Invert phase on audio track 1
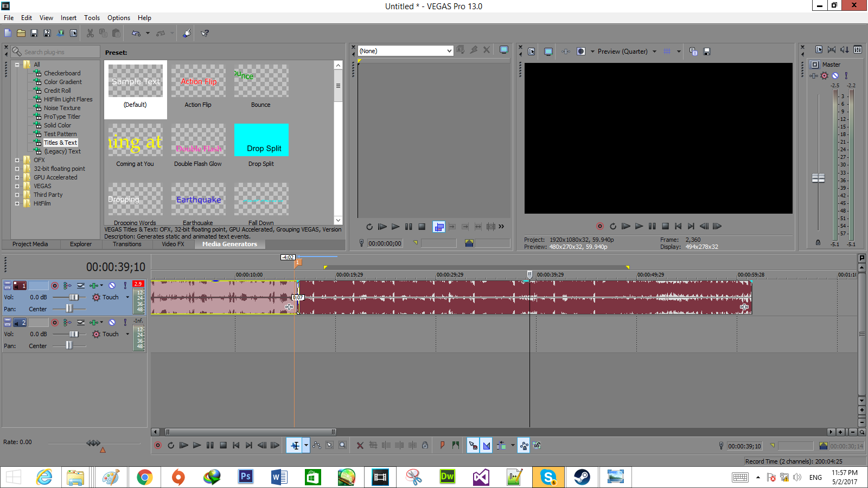The width and height of the screenshot is (868, 488). coord(81,285)
